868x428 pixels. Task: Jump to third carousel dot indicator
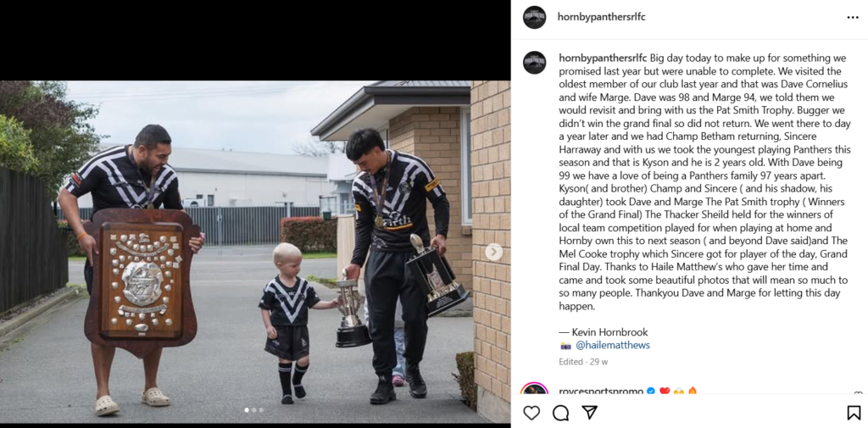[x=261, y=410]
